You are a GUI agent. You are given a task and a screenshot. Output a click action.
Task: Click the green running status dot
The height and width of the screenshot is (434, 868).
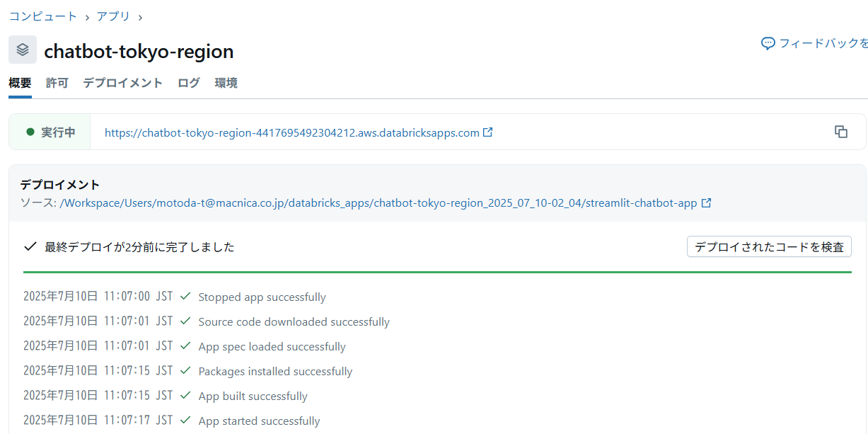click(x=30, y=132)
